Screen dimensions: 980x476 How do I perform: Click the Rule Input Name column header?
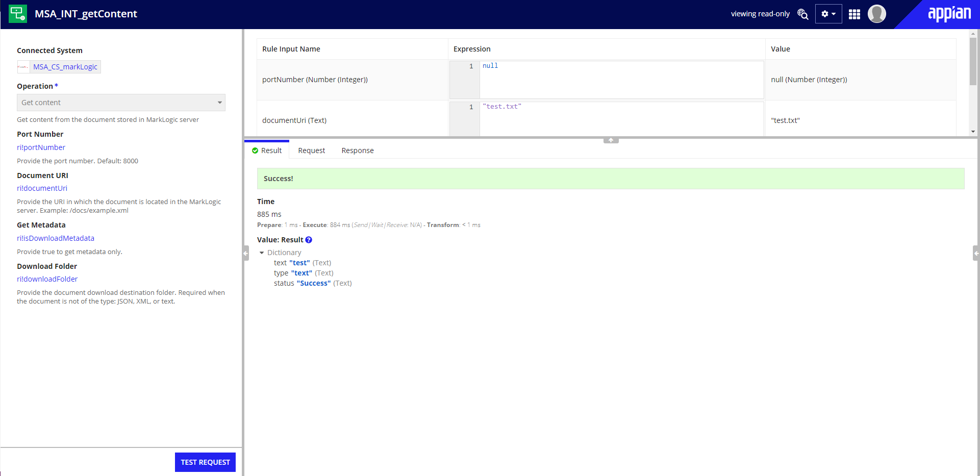[x=291, y=49]
